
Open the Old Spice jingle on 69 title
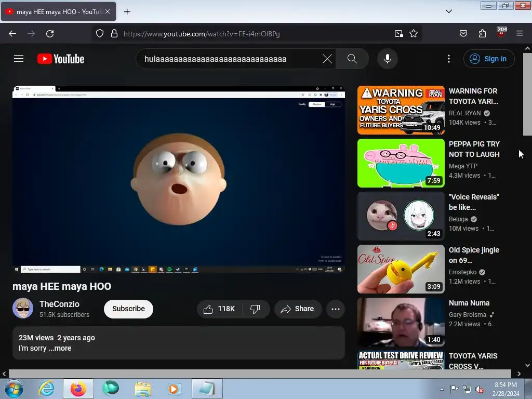tap(474, 255)
